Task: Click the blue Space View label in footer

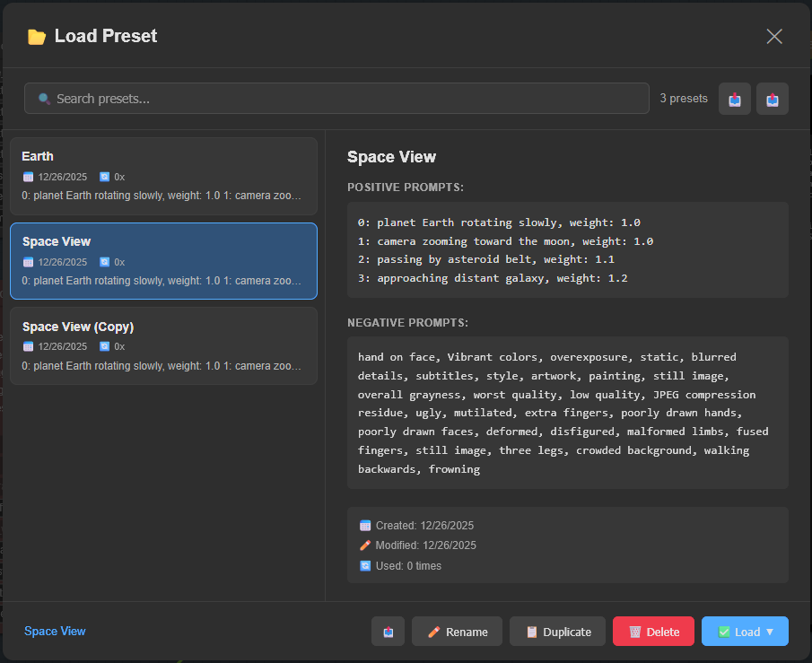Action: coord(55,632)
